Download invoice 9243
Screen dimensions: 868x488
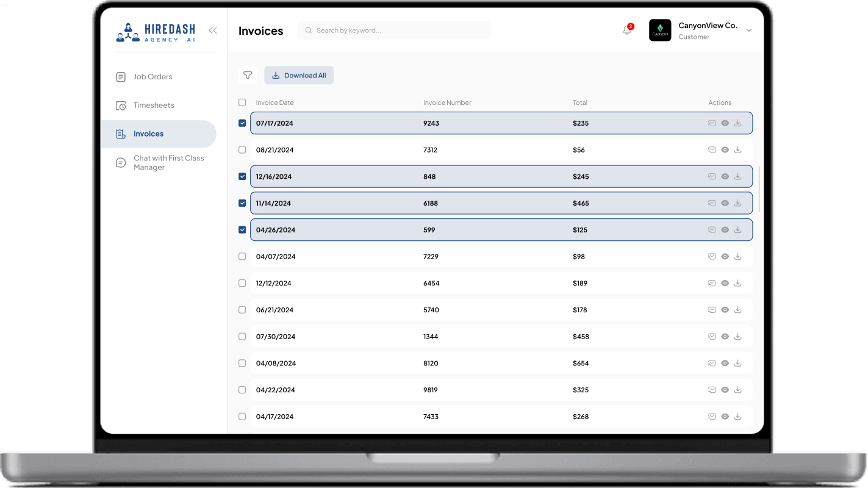coord(738,123)
